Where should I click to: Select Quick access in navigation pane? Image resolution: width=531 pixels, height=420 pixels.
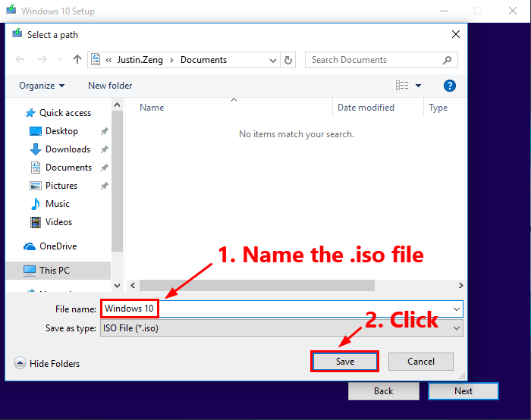pyautogui.click(x=58, y=113)
